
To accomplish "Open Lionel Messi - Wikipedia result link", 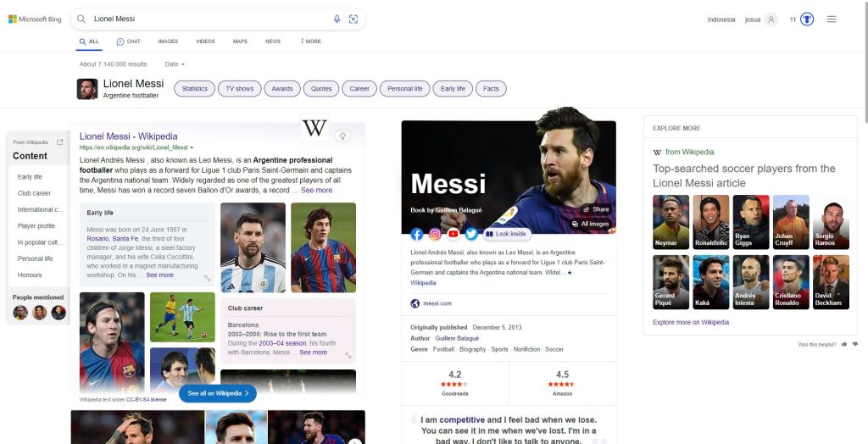I will coord(129,136).
